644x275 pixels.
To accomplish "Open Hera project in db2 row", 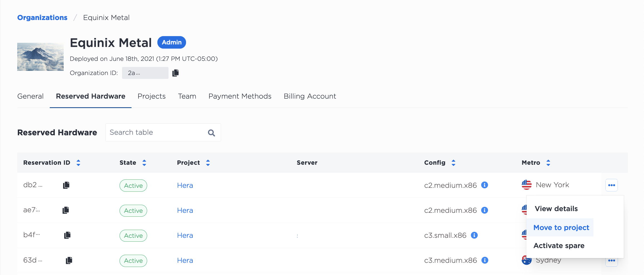I will (185, 185).
